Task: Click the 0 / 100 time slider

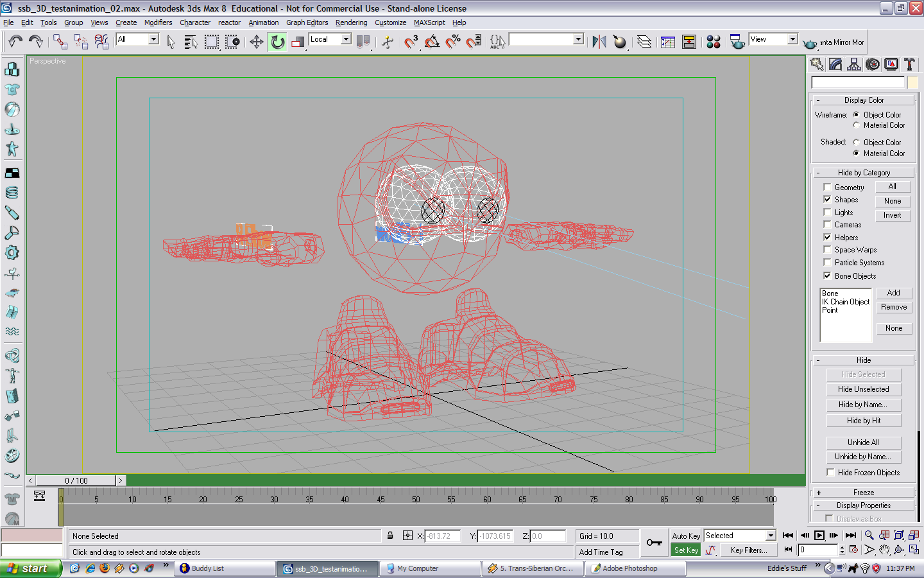Action: (x=76, y=480)
